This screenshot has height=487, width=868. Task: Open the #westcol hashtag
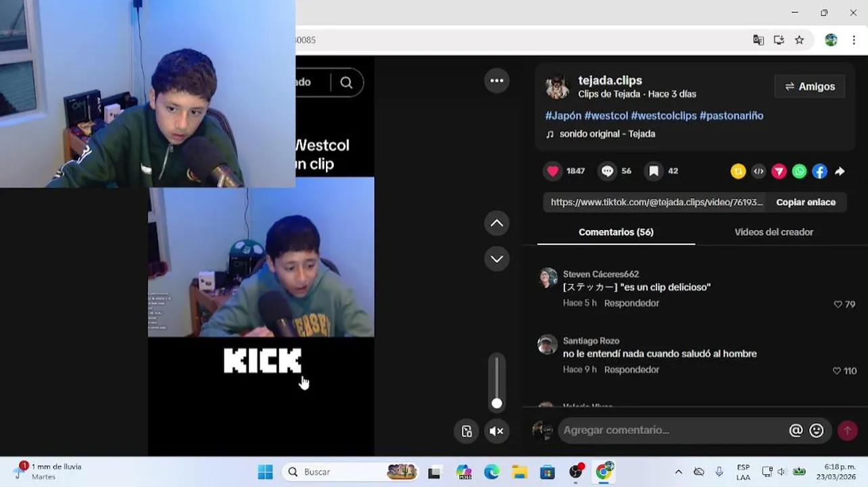[606, 116]
